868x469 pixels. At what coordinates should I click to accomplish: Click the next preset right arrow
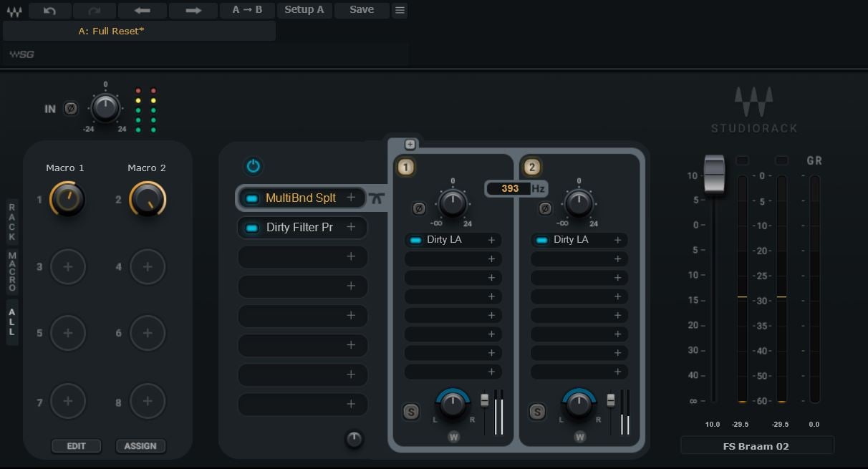[193, 10]
